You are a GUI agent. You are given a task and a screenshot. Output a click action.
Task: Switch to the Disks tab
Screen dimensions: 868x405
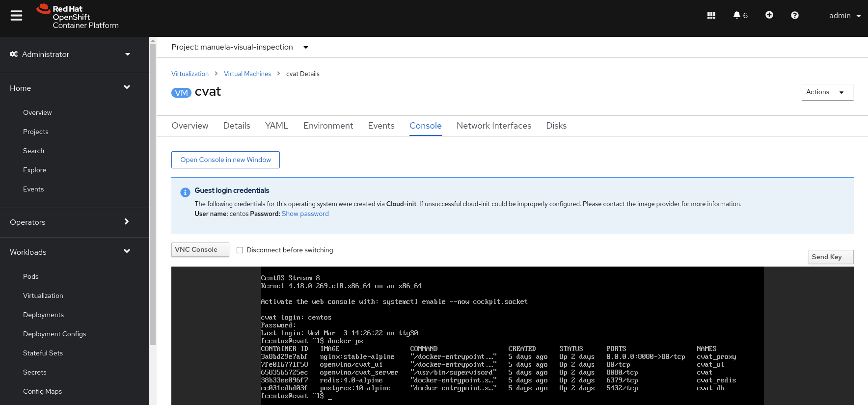556,126
